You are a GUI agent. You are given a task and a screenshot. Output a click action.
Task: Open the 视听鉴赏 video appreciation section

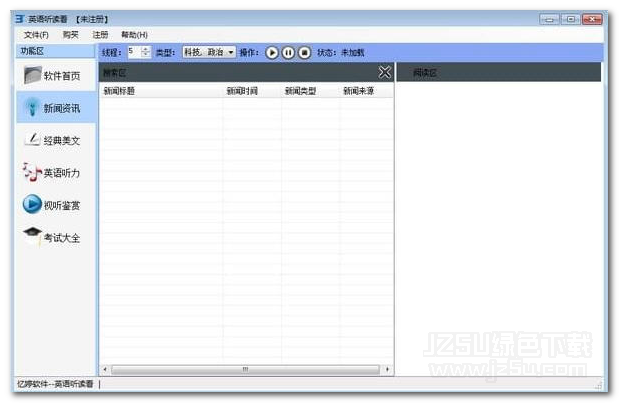click(56, 205)
